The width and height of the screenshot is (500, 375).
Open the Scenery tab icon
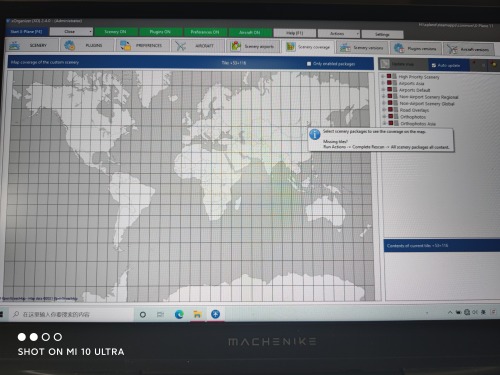click(x=15, y=45)
